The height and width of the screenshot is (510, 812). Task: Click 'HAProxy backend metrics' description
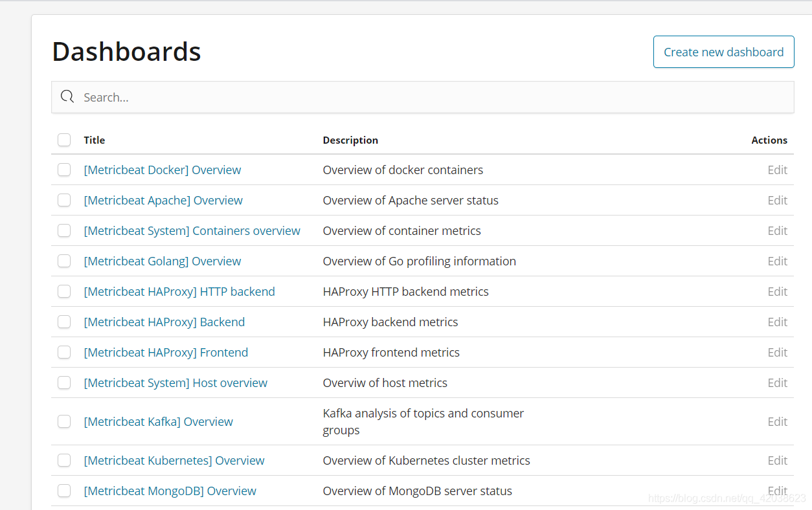click(x=390, y=322)
